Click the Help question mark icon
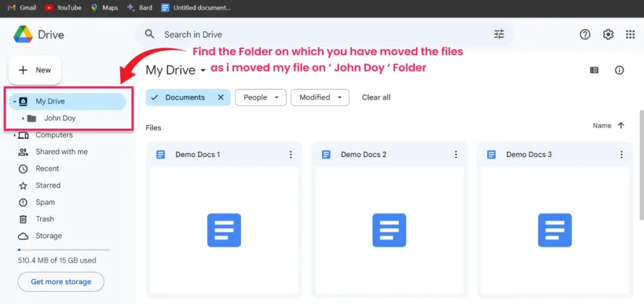This screenshot has width=644, height=304. coord(585,35)
